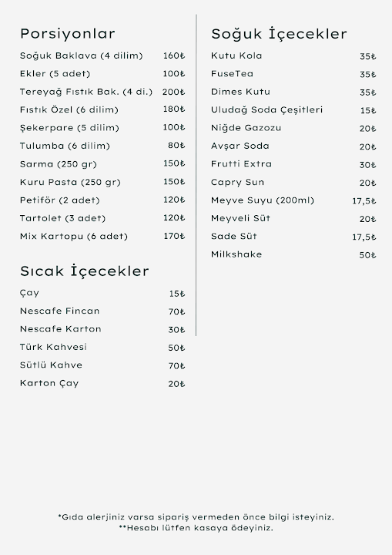Viewport: 392px width, 555px height.
Task: Select the Soğuk Baklava (4 dilim) item
Action: [81, 56]
